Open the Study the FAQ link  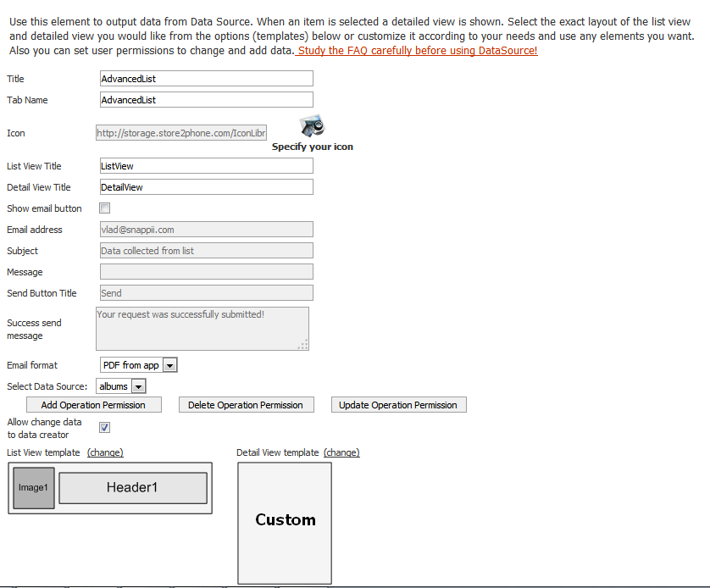tap(417, 51)
